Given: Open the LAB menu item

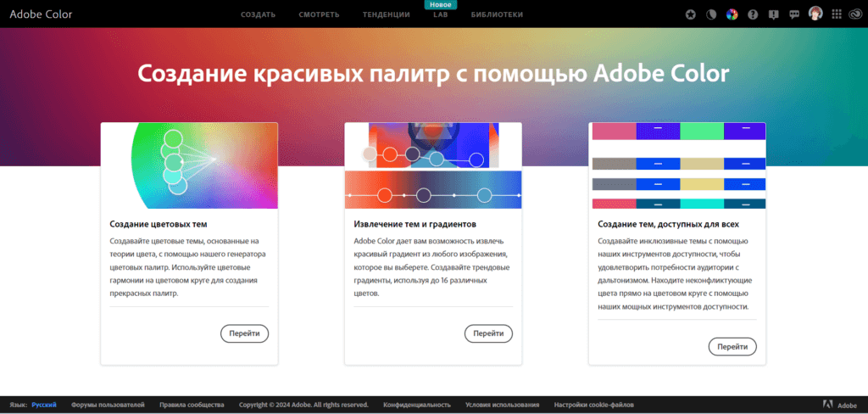Looking at the screenshot, I should pos(441,15).
